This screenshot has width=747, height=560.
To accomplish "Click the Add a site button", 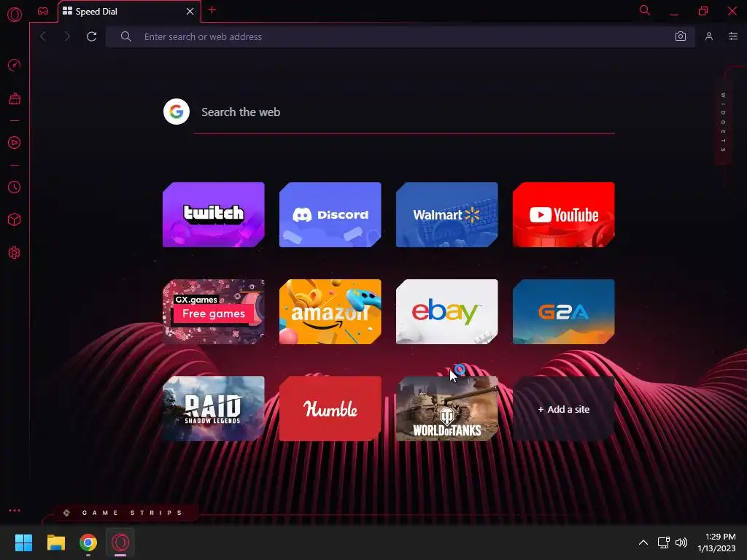I will tap(564, 409).
